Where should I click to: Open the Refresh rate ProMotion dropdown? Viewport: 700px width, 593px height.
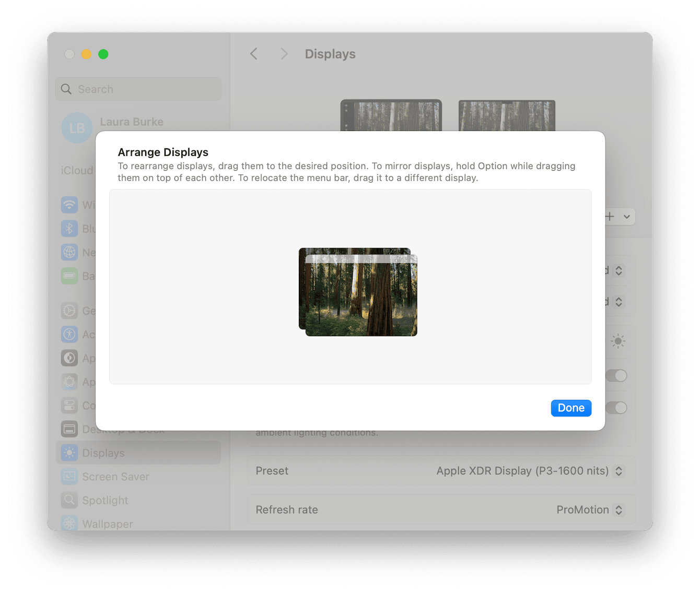click(590, 509)
